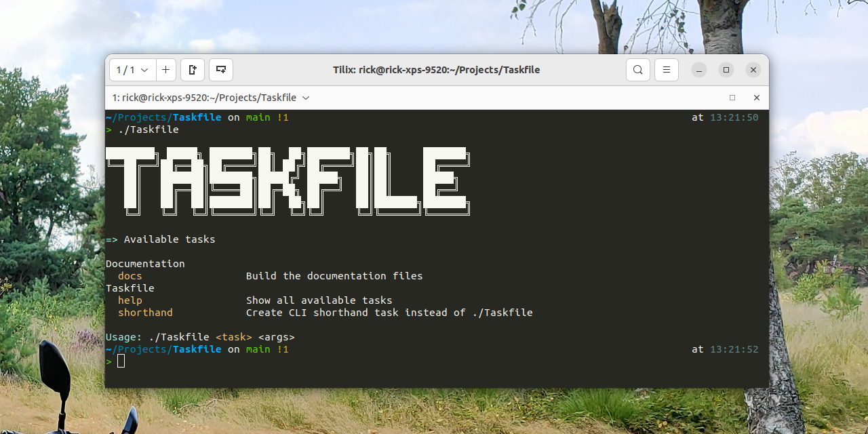Minimize the Tilix window
This screenshot has width=868, height=434.
click(699, 70)
